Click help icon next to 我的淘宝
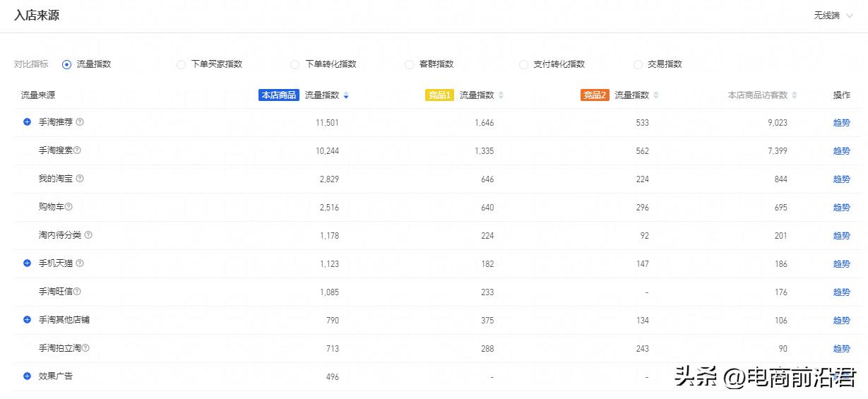Viewport: 868px width, 399px height. [80, 179]
